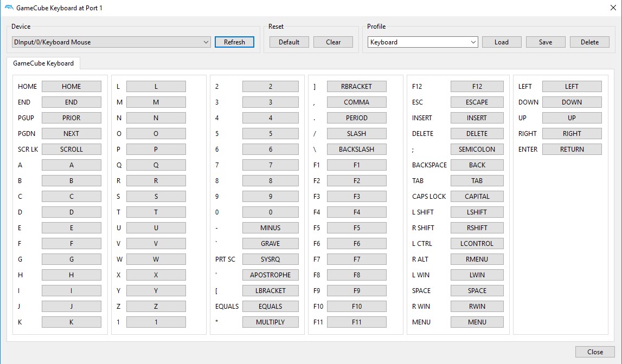
Task: Click the RBRACKET mapping button
Action: [357, 86]
